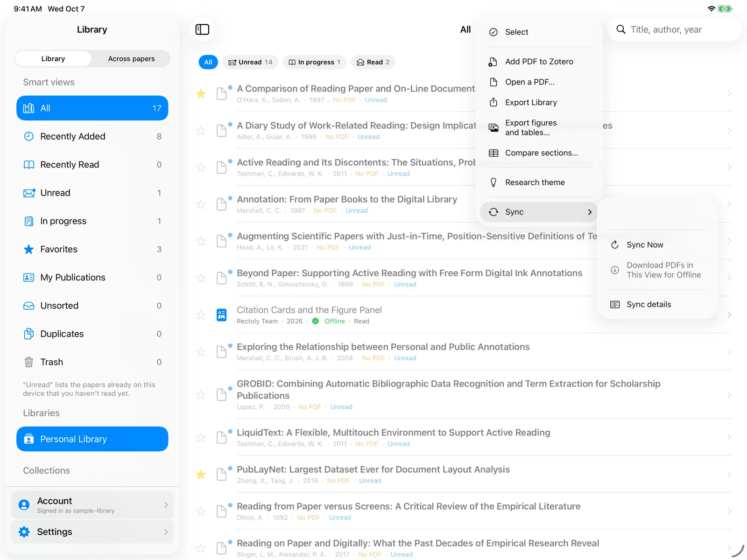The image size is (747, 560).
Task: Open the Account row chevron
Action: tap(166, 505)
